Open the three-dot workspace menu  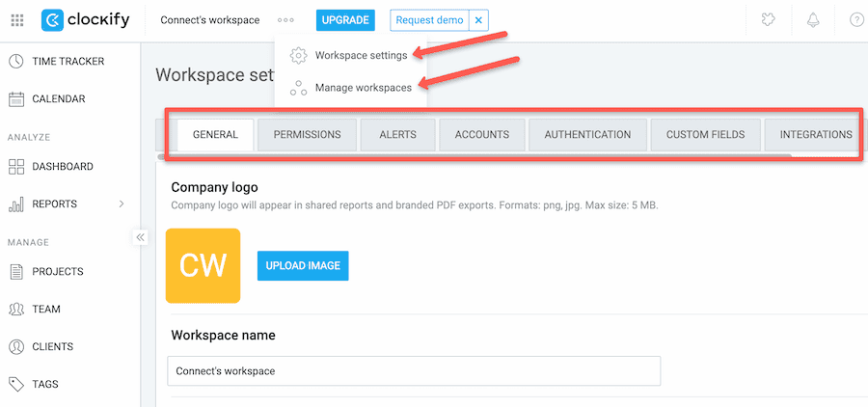(x=285, y=20)
